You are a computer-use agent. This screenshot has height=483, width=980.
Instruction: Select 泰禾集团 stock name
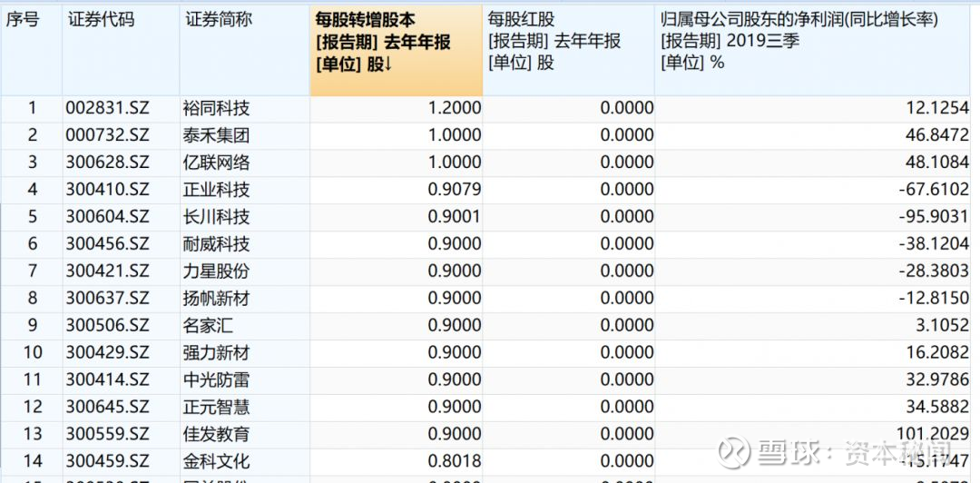click(216, 136)
